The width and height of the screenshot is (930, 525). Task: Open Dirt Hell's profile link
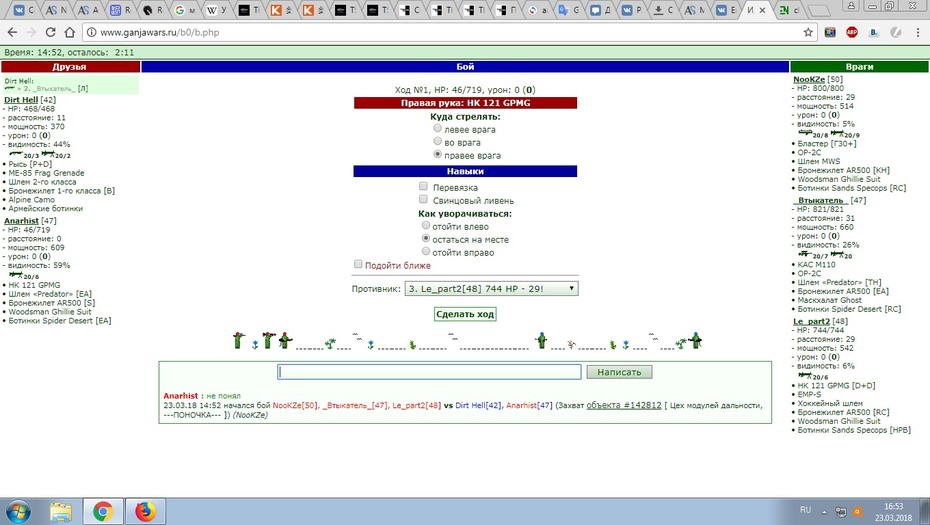(21, 100)
